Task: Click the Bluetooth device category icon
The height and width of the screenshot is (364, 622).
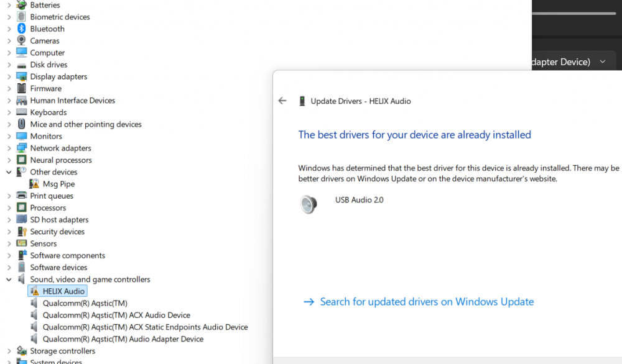Action: [22, 29]
